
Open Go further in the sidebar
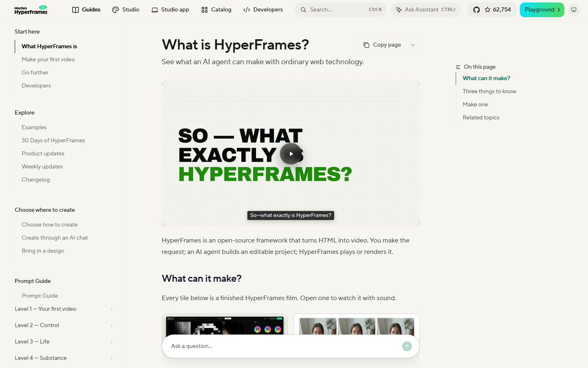35,73
